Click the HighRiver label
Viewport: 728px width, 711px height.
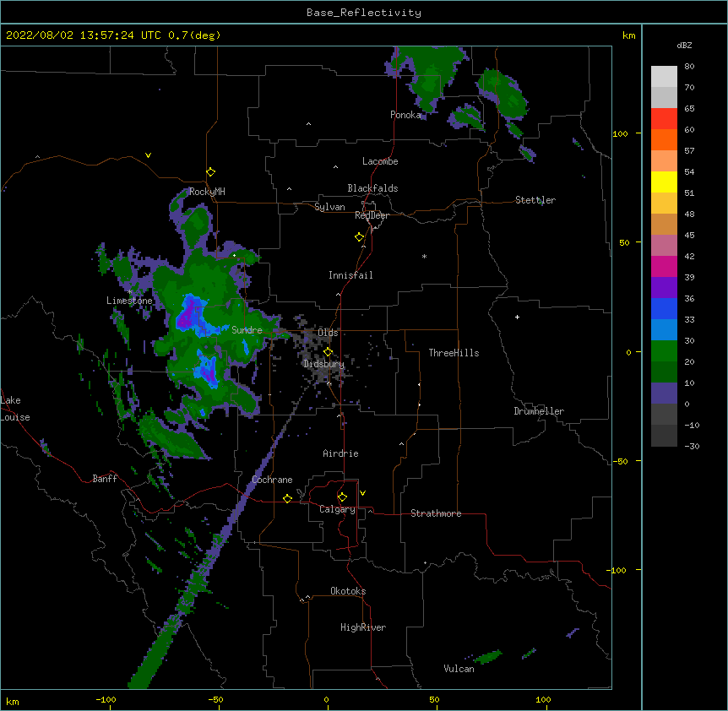click(363, 627)
